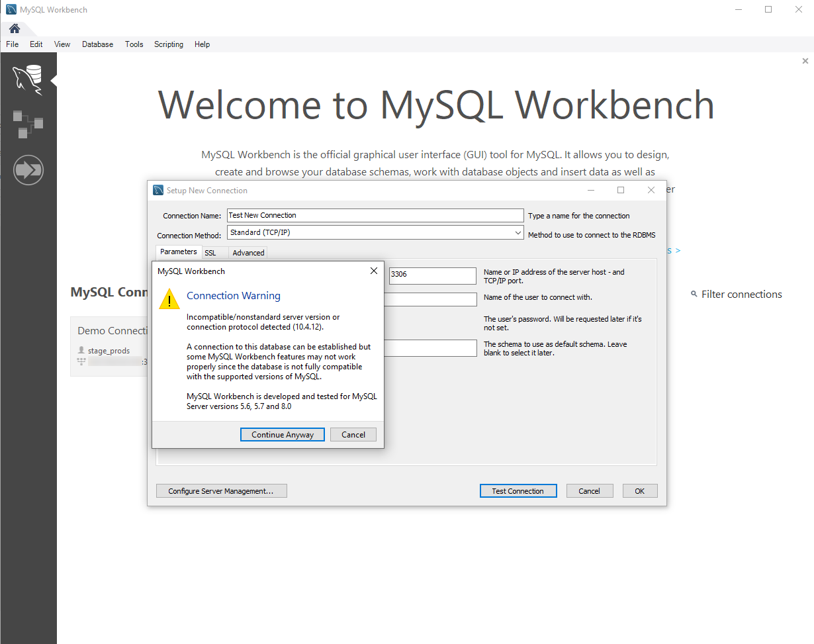Select the Demo Connection tile
Image resolution: width=814 pixels, height=644 pixels.
click(109, 347)
